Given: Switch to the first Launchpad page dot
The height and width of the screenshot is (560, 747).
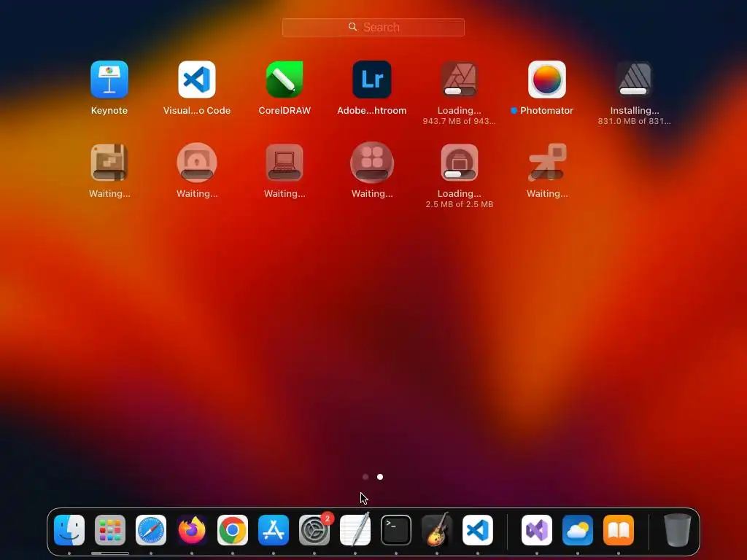Looking at the screenshot, I should tap(365, 477).
